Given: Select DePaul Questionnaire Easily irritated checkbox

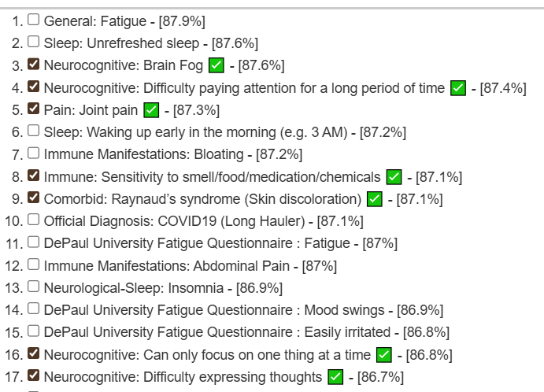Looking at the screenshot, I should pos(33,331).
